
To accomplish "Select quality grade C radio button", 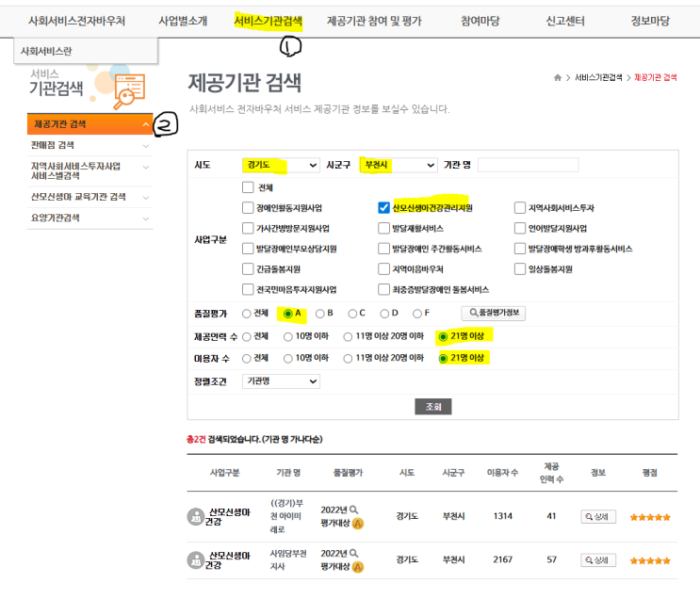I will (x=352, y=314).
